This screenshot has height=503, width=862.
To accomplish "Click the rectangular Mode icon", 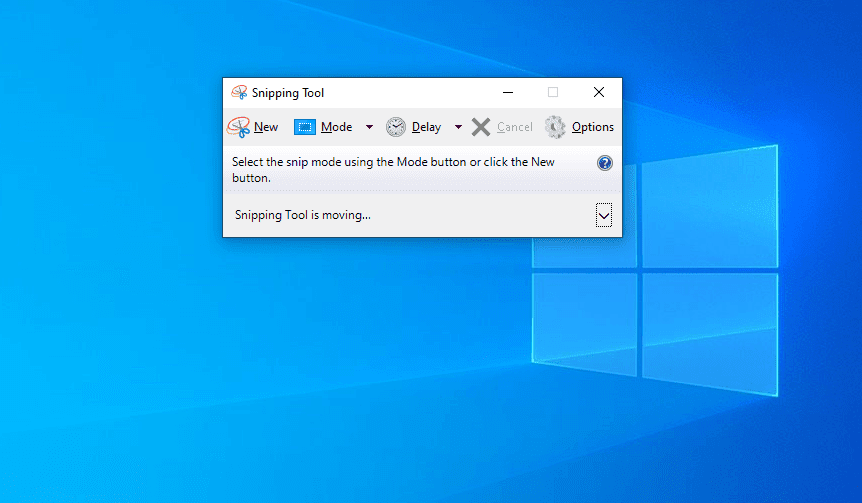I will (305, 127).
